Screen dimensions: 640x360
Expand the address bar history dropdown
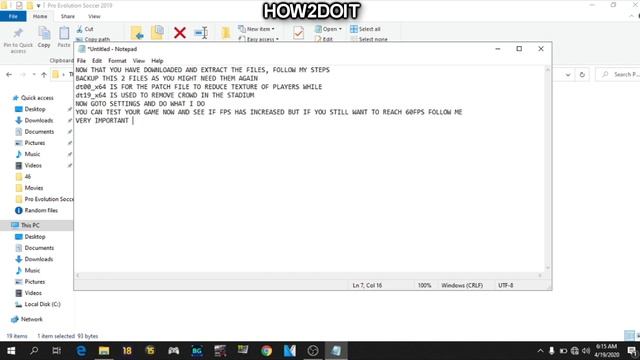(x=568, y=75)
